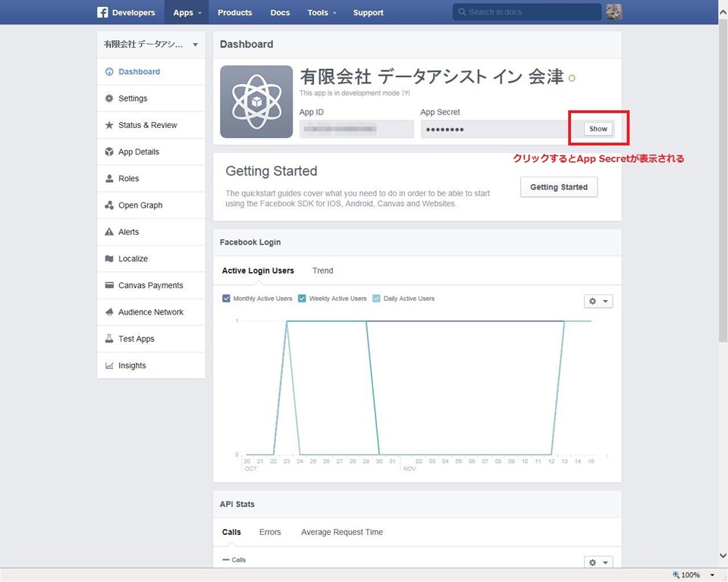This screenshot has width=728, height=582.
Task: Click the search magnifier icon
Action: [462, 12]
